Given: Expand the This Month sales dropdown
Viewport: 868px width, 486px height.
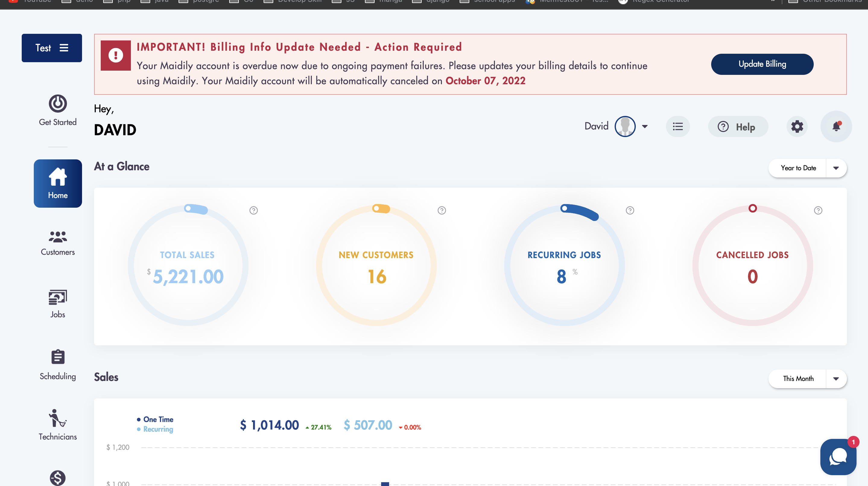Looking at the screenshot, I should point(836,379).
